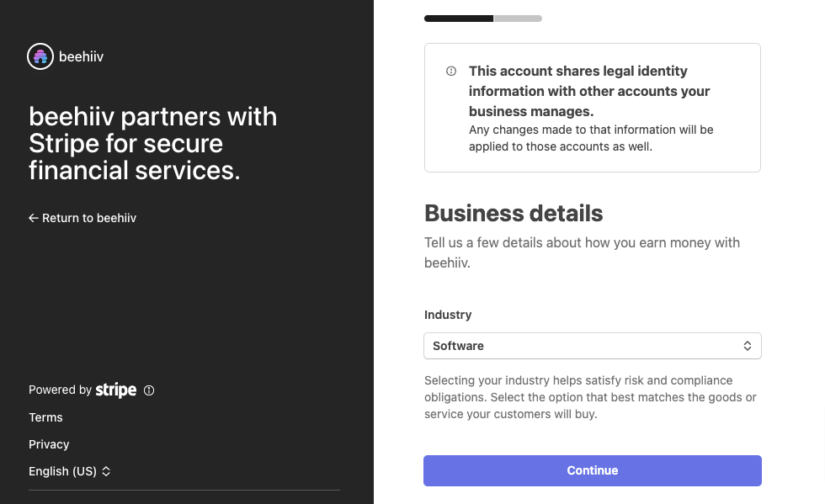Screen dimensions: 825x504
Task: Click the beehiiv wordmark text
Action: [81, 57]
